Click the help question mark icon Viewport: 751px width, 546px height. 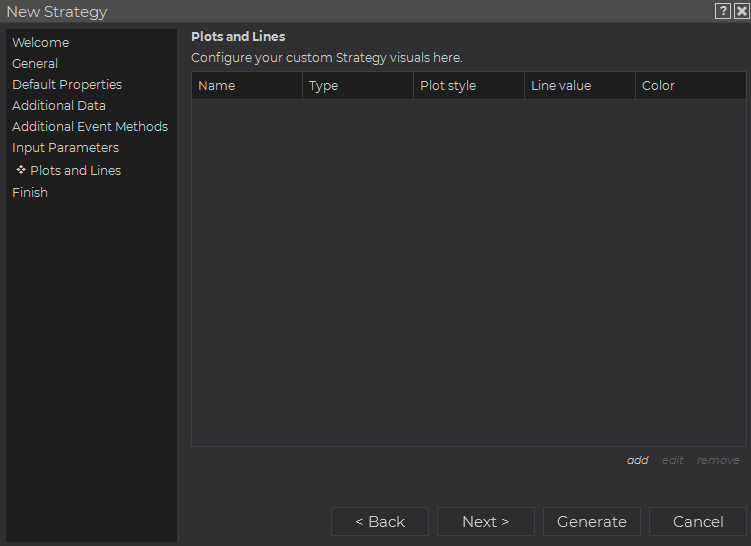point(723,11)
